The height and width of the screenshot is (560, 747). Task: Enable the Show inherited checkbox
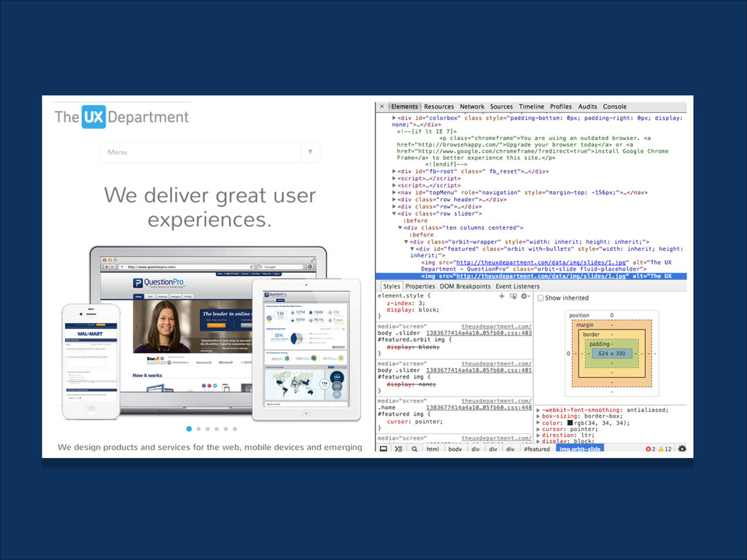coord(541,298)
